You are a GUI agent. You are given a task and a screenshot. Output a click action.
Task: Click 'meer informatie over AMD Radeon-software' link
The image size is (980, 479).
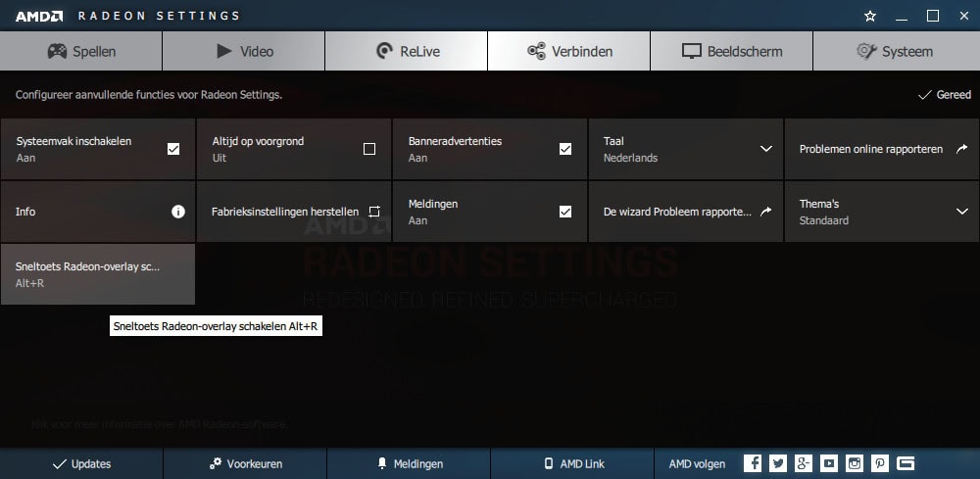click(x=160, y=425)
